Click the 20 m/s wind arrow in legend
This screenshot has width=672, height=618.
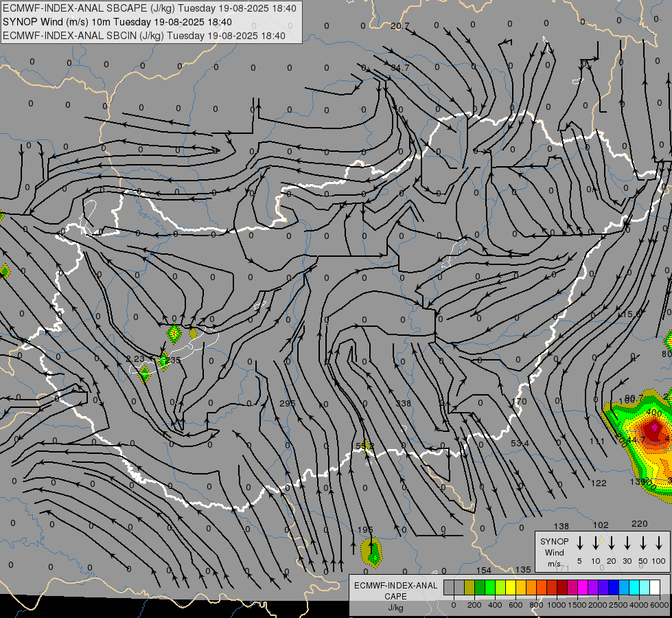click(x=612, y=543)
